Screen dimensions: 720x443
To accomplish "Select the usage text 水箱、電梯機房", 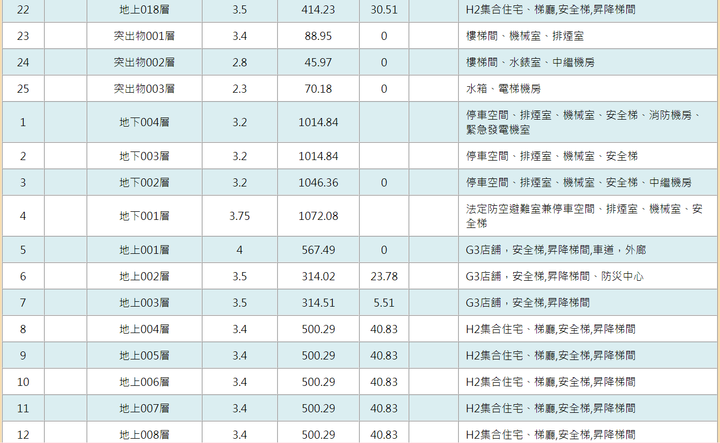I will (503, 89).
